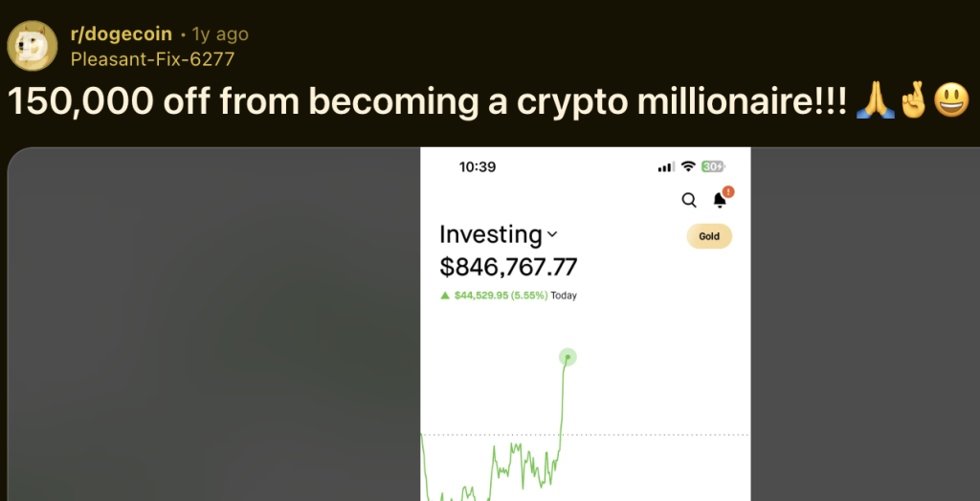The width and height of the screenshot is (980, 501).
Task: Click the praying hands emoji in title
Action: (x=875, y=100)
